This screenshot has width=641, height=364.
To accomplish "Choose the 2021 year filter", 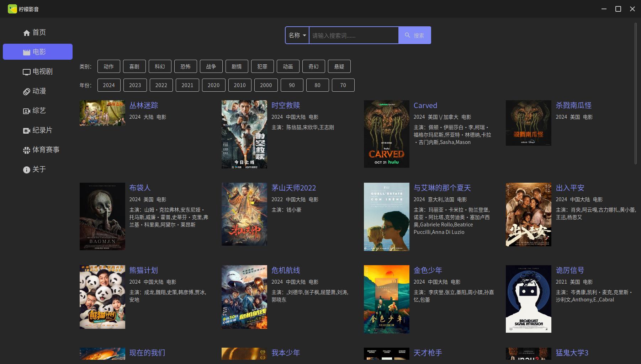I will coord(187,85).
